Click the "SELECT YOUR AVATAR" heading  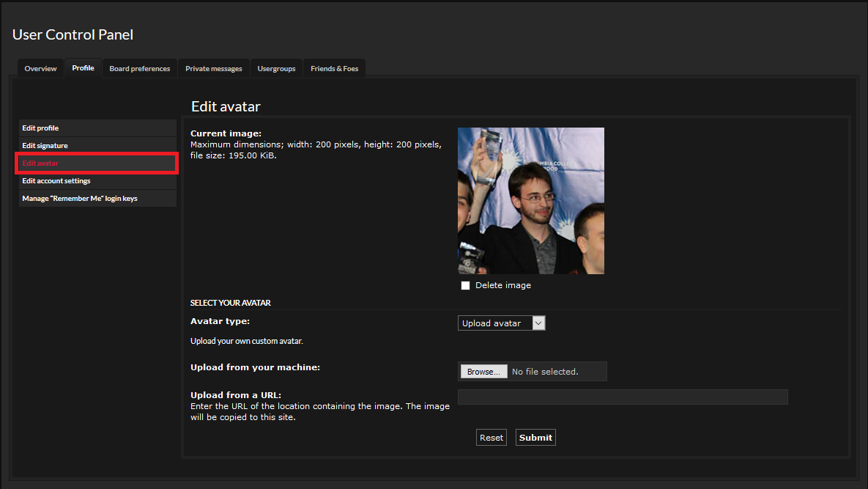[230, 303]
